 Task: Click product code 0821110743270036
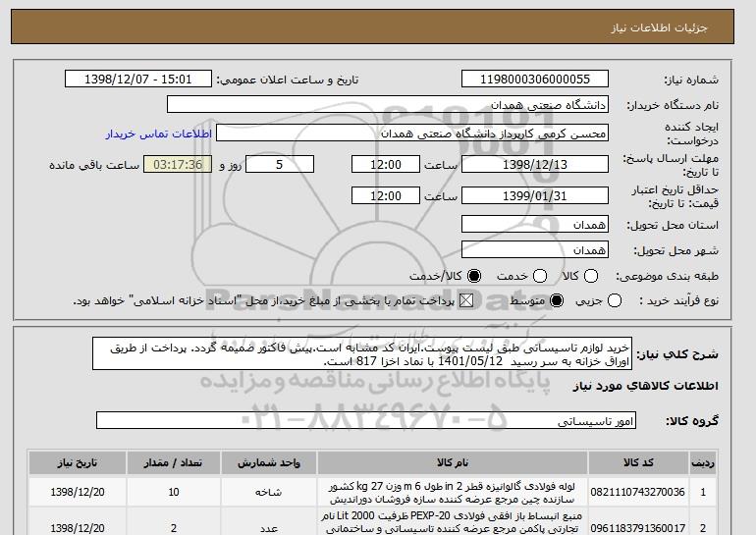coord(638,492)
